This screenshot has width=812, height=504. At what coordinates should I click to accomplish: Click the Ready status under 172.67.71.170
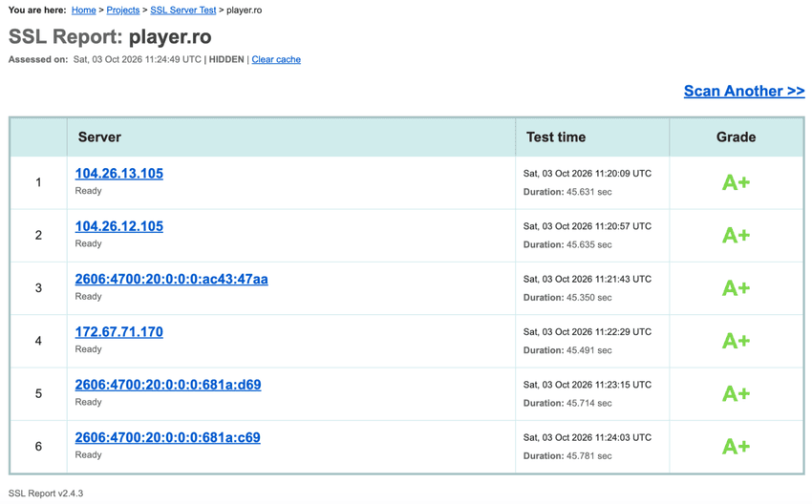[x=88, y=349]
